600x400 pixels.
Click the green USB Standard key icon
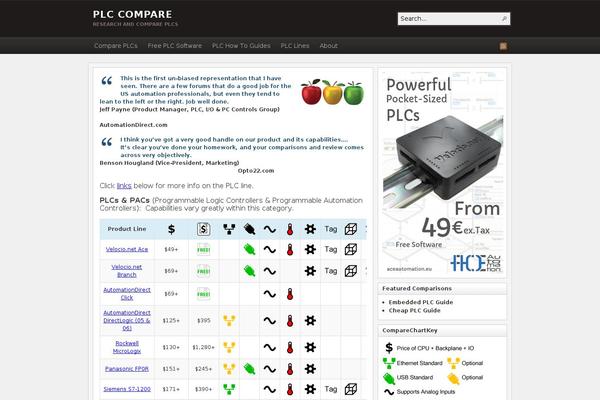pos(389,378)
